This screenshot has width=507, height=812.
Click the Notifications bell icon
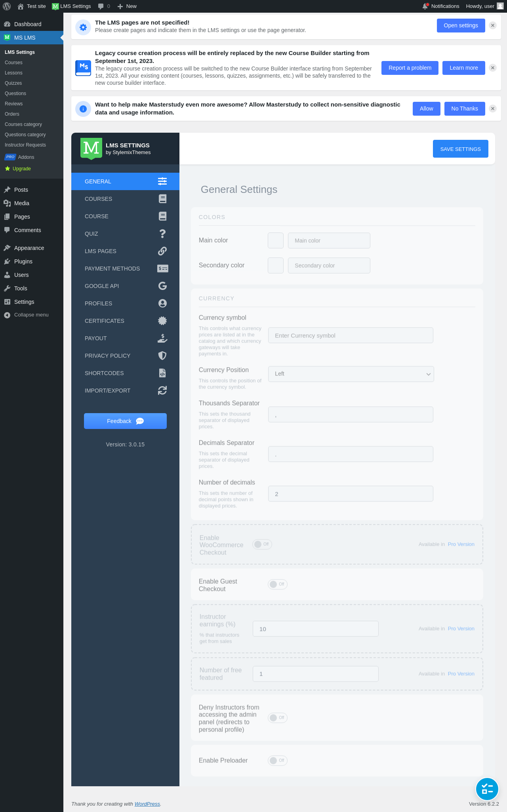(x=425, y=6)
